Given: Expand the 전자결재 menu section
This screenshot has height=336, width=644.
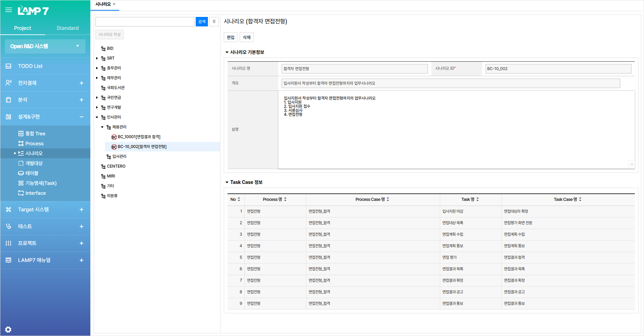Looking at the screenshot, I should (81, 83).
